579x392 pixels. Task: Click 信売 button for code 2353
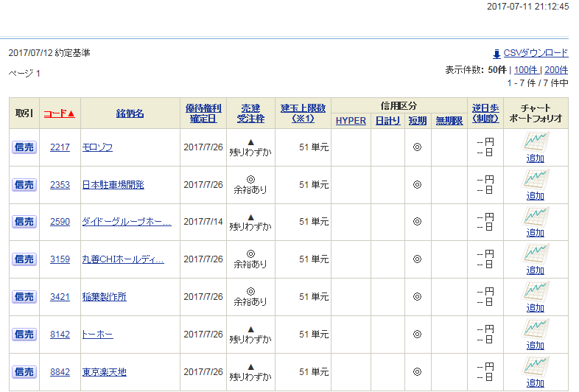[24, 185]
